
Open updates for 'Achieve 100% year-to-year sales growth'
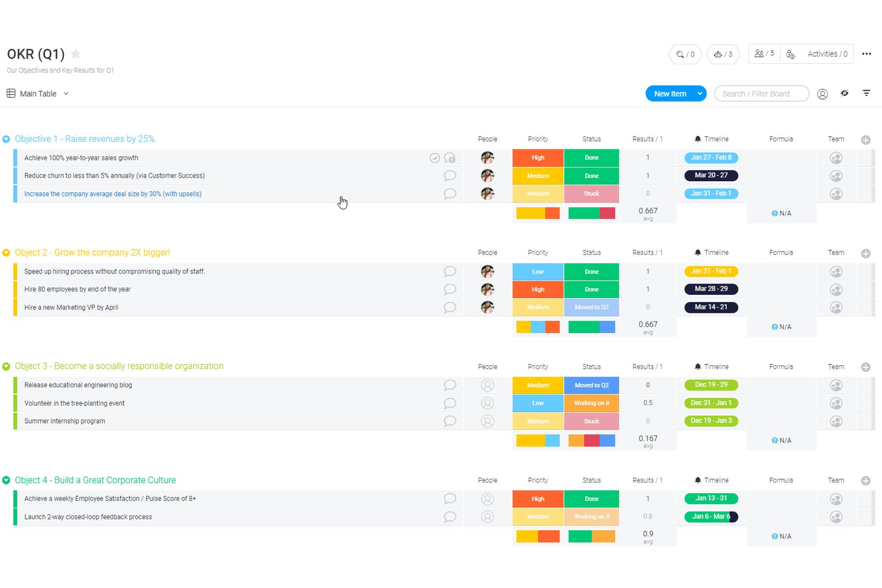(450, 158)
